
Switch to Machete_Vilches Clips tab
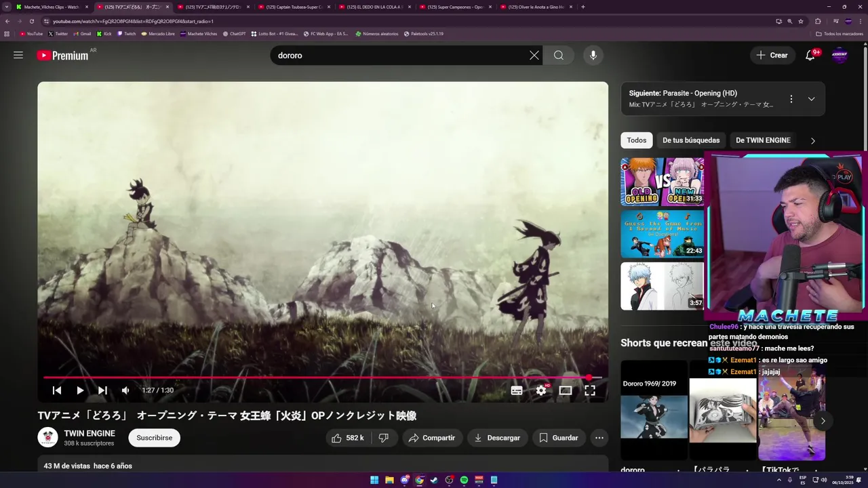52,7
